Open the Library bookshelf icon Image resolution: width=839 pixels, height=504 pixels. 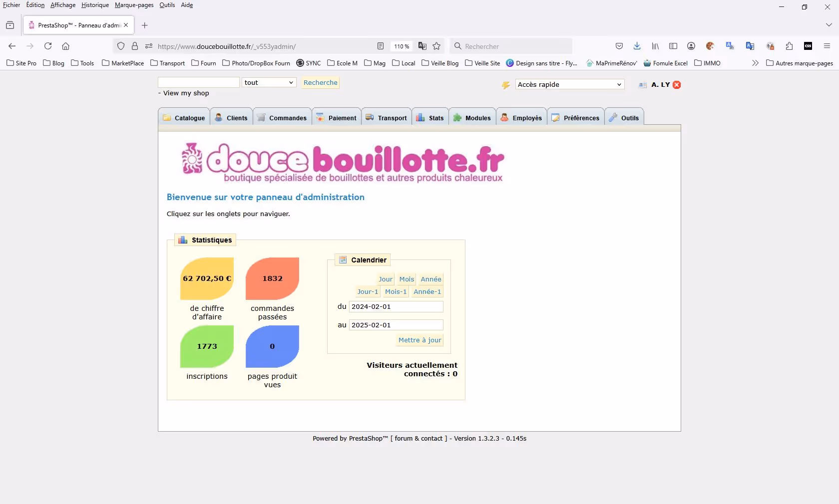click(x=655, y=46)
